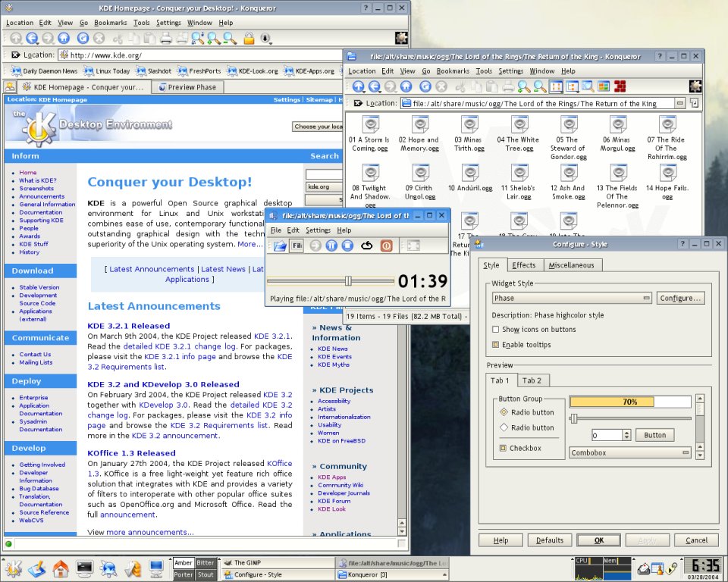Open Tools menu in file manager window
This screenshot has height=582, width=728.
pos(484,71)
